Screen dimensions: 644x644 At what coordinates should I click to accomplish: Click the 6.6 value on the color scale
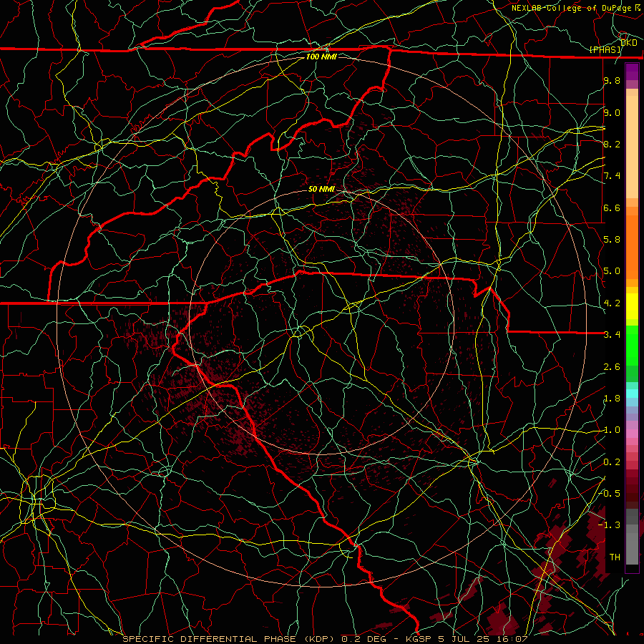(612, 208)
